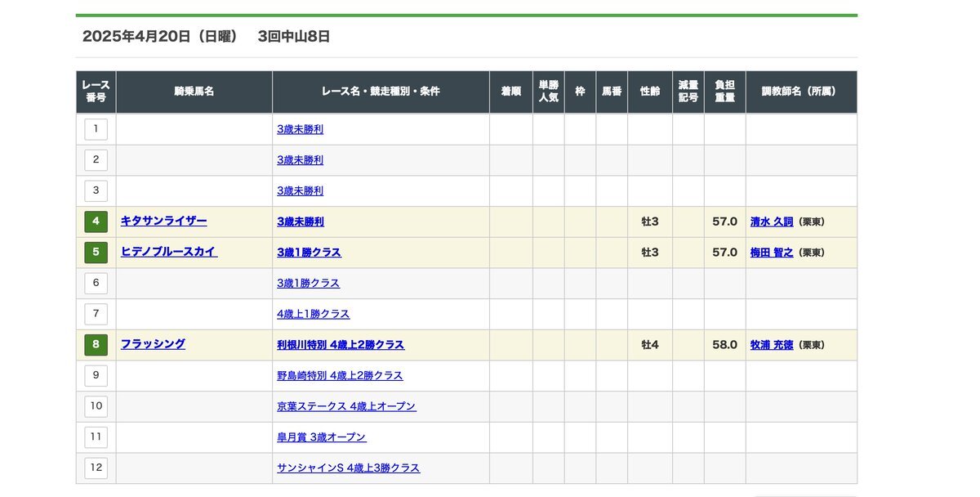This screenshot has width=980, height=497.
Task: Click 牡4 cell in フラッシング row
Action: click(650, 345)
